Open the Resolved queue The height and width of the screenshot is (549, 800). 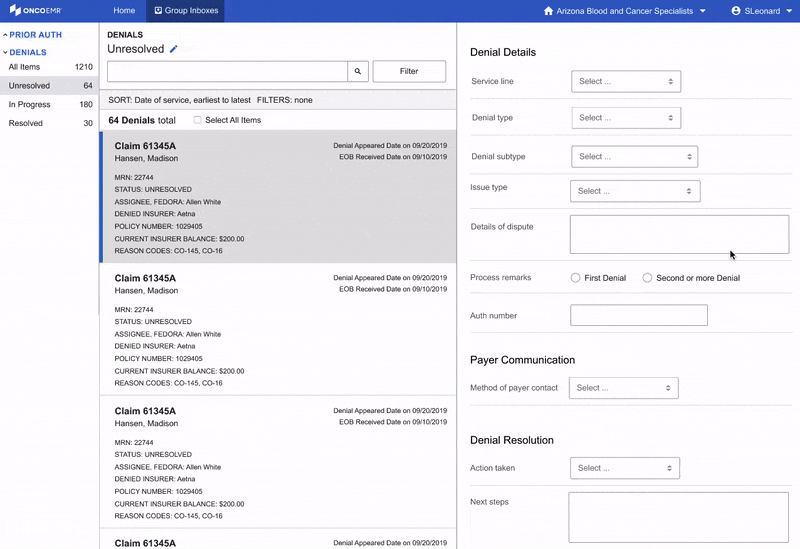[50, 123]
